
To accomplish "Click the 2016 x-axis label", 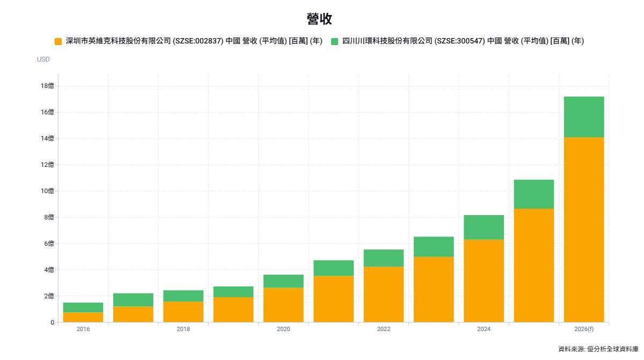I will [83, 329].
